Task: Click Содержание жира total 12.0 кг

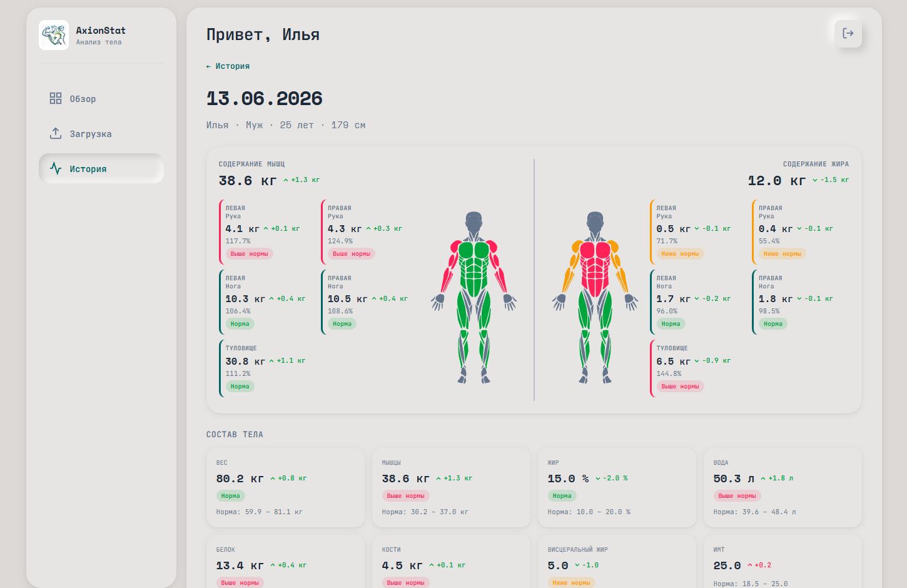Action: 777,181
